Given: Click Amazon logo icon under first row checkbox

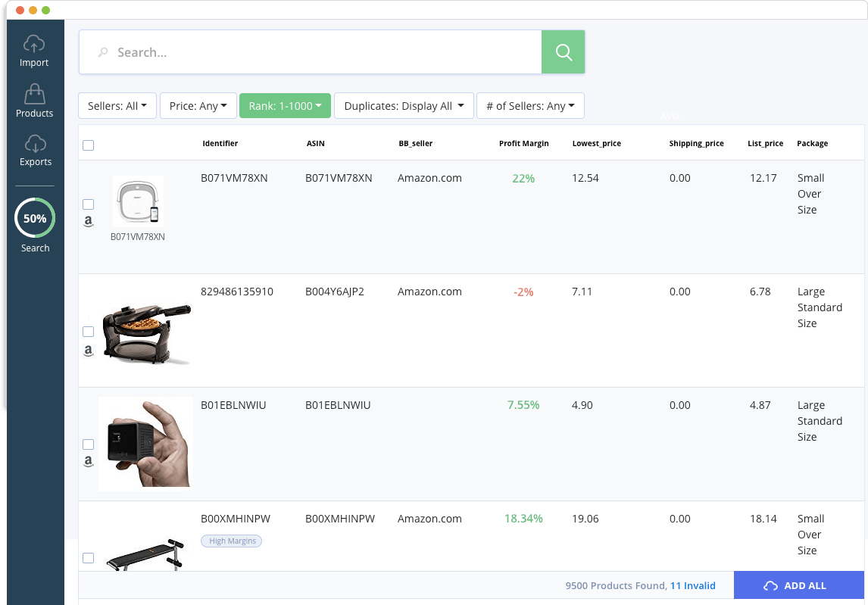Looking at the screenshot, I should click(x=89, y=222).
